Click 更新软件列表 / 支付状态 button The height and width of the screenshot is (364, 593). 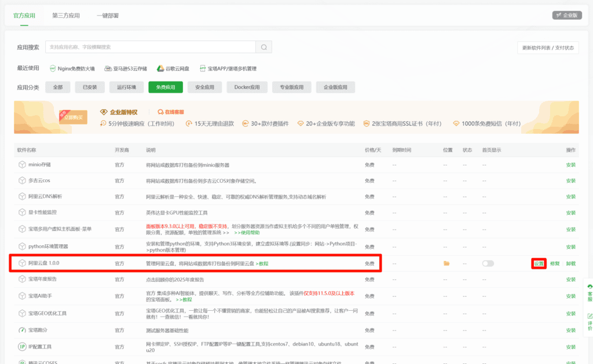[548, 47]
